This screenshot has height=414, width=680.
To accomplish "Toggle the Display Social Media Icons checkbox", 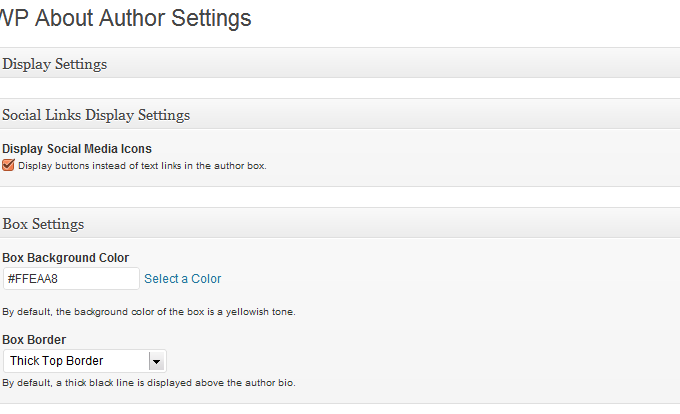I will [8, 165].
